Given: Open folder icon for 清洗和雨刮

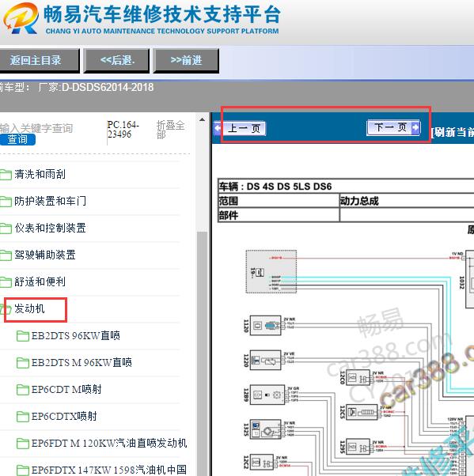Looking at the screenshot, I should (6, 175).
